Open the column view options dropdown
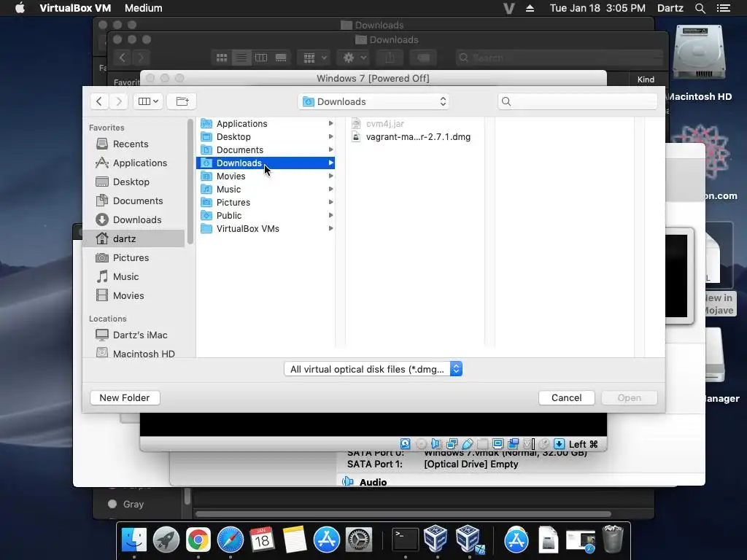Screen dimensions: 747x560 point(148,101)
